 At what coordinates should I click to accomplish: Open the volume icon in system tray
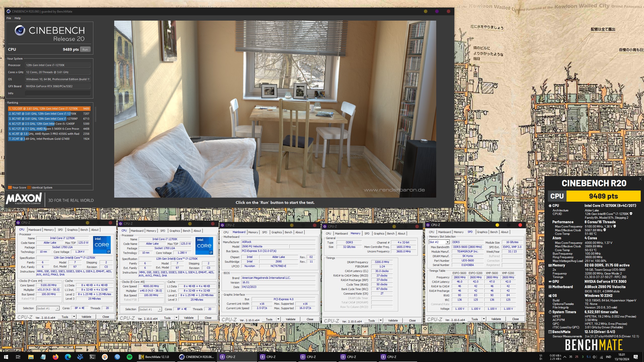[594, 357]
